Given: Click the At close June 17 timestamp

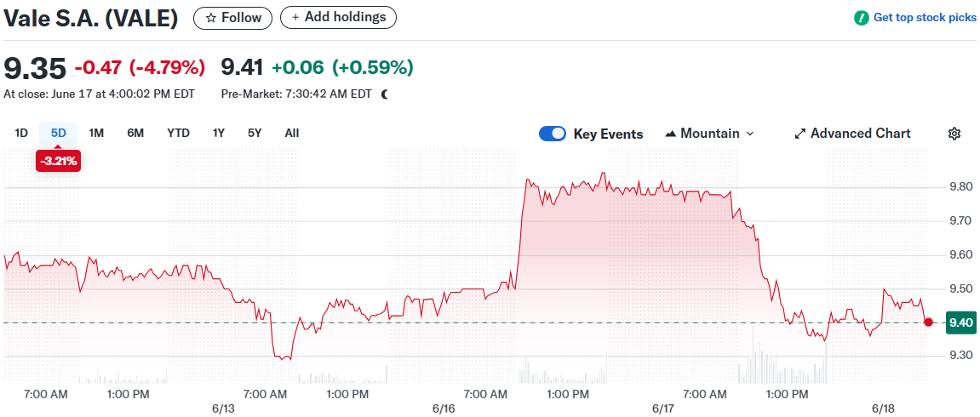Looking at the screenshot, I should (99, 94).
